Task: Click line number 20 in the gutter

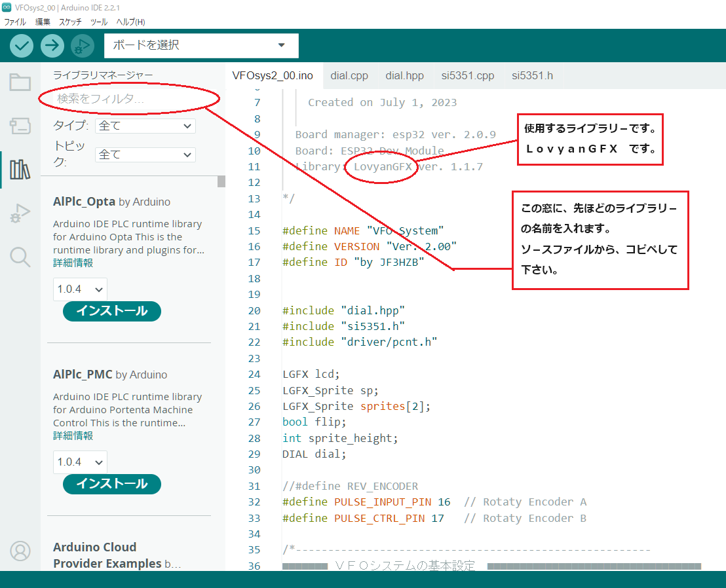Action: point(254,311)
